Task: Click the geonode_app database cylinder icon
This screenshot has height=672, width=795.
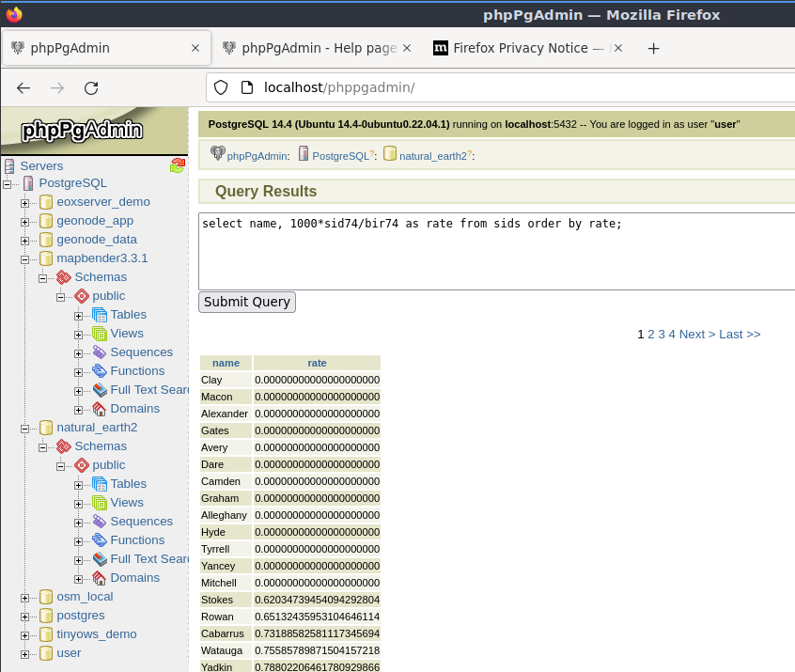Action: pos(46,221)
